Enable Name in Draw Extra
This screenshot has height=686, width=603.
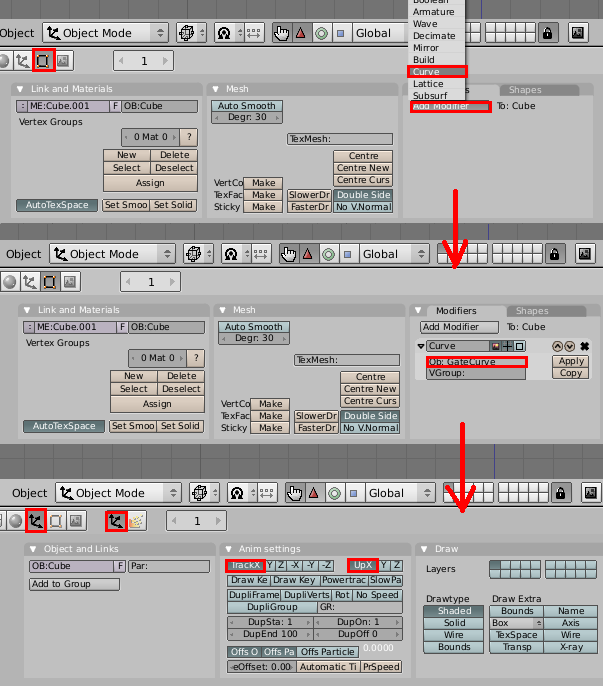point(571,611)
